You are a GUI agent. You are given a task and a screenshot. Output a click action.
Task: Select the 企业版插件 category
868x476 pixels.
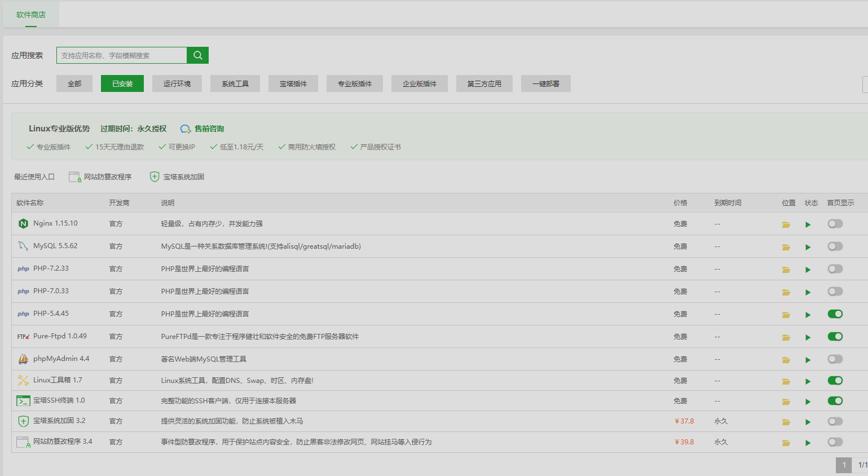pyautogui.click(x=420, y=83)
